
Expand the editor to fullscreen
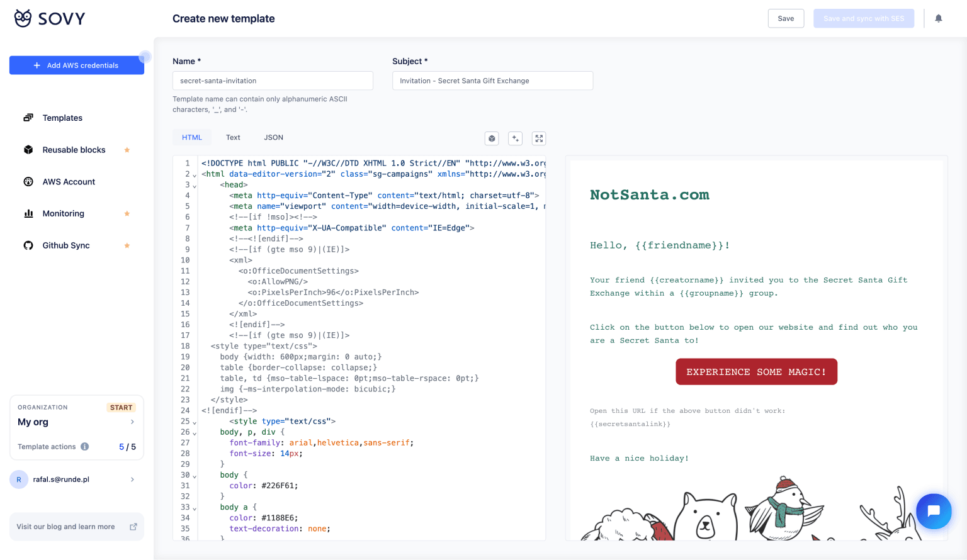[539, 138]
